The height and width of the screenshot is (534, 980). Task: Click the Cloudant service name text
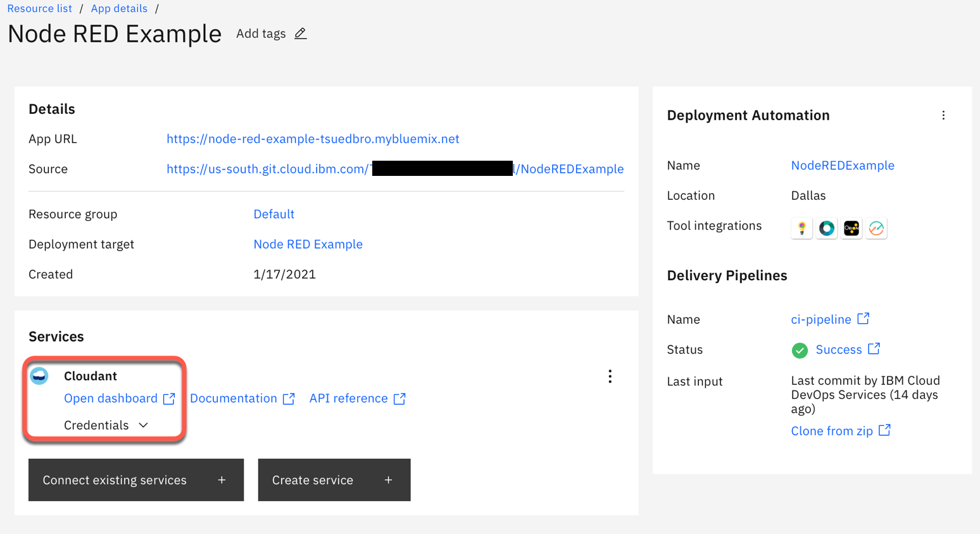(x=91, y=376)
